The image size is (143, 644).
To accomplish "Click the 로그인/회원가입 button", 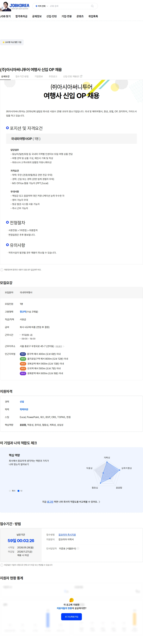I will (x=71, y=617).
